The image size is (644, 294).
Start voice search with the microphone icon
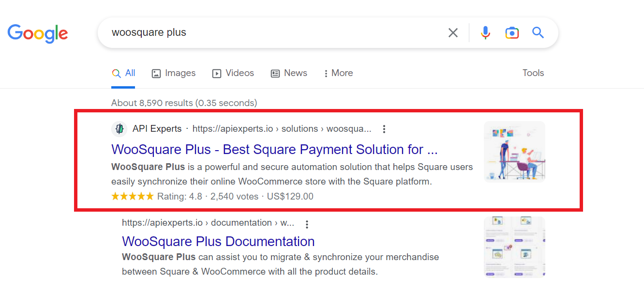tap(485, 33)
